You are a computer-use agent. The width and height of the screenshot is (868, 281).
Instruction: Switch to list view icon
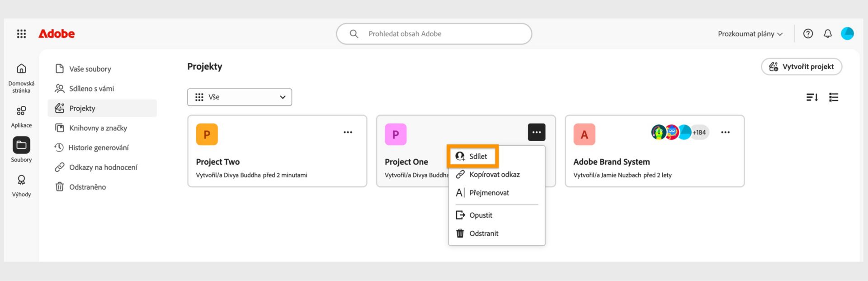[x=834, y=97]
